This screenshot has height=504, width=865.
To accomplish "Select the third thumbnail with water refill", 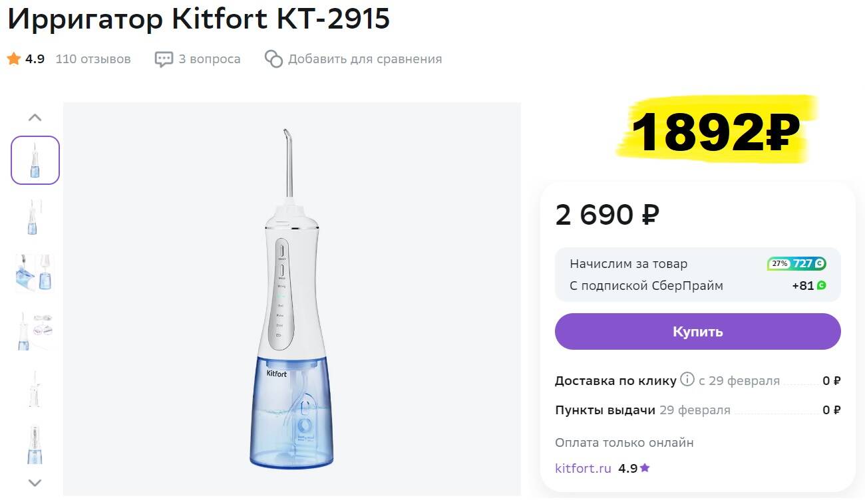I will (35, 273).
